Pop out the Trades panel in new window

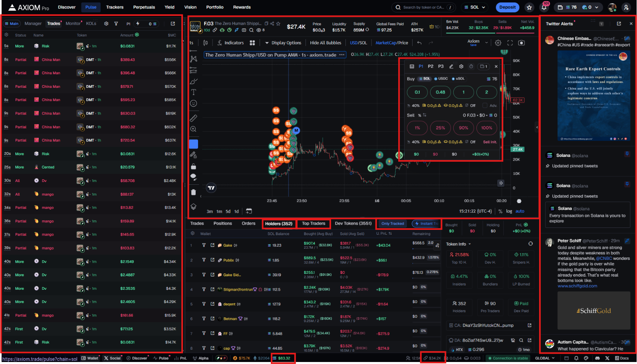pyautogui.click(x=173, y=24)
